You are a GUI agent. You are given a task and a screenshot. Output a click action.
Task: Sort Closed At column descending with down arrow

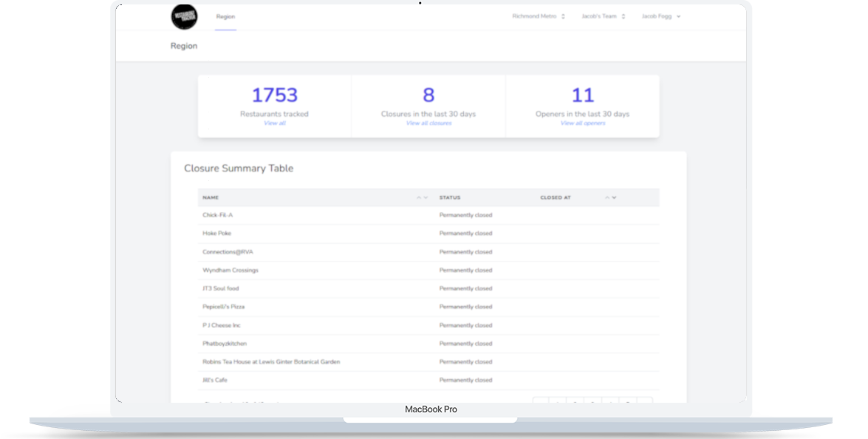tap(614, 197)
